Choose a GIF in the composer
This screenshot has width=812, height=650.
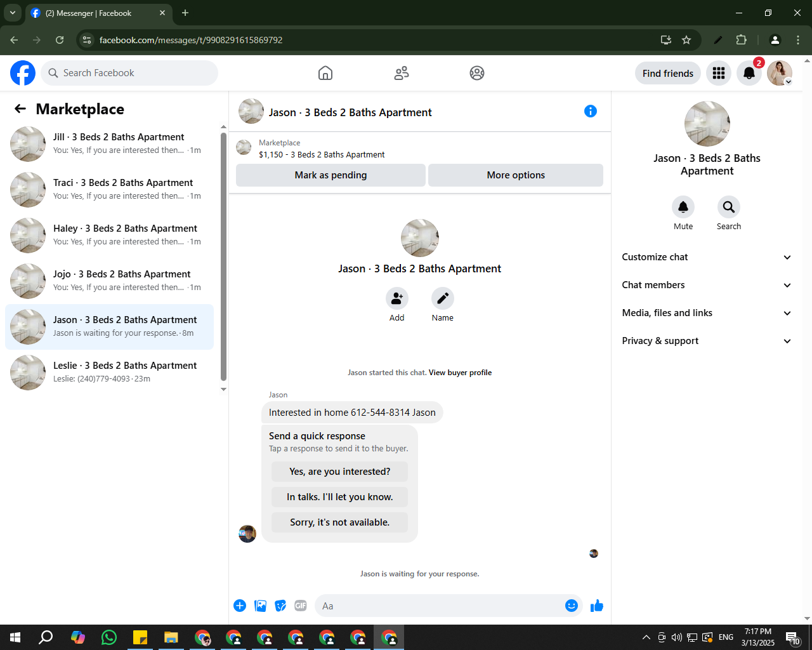pyautogui.click(x=301, y=606)
